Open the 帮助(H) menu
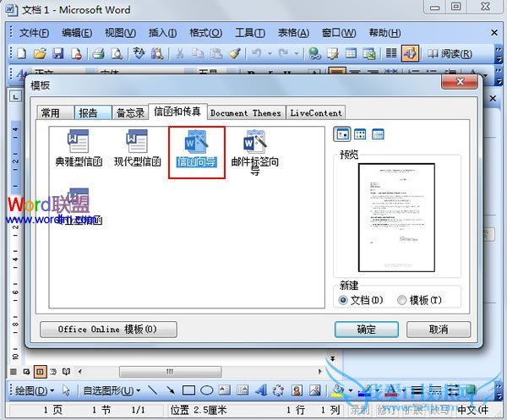 384,33
